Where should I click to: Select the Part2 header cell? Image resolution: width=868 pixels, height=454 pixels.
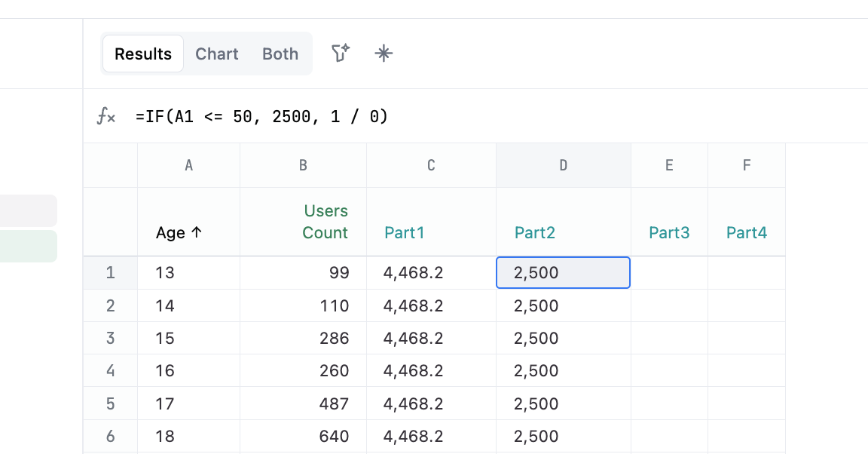(535, 233)
